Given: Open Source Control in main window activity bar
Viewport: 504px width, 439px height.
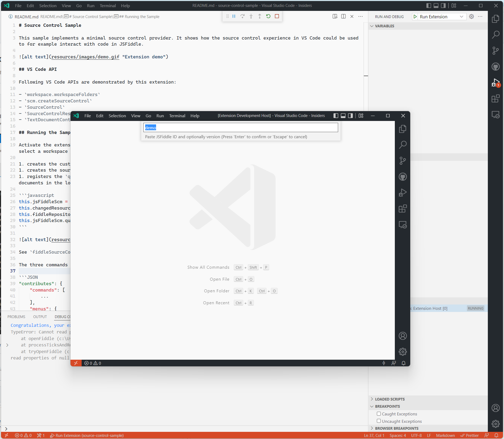Looking at the screenshot, I should click(x=496, y=51).
